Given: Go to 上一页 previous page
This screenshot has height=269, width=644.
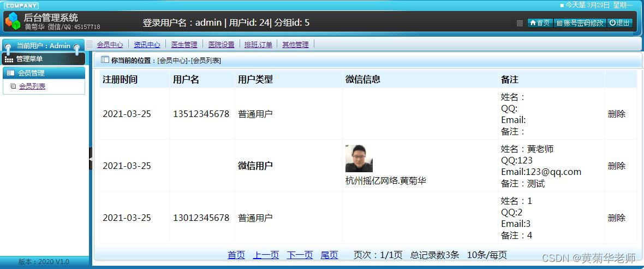Looking at the screenshot, I should 266,255.
